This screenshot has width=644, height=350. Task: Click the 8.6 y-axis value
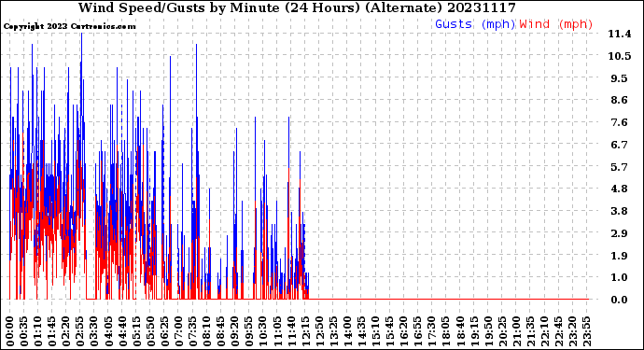click(x=620, y=100)
